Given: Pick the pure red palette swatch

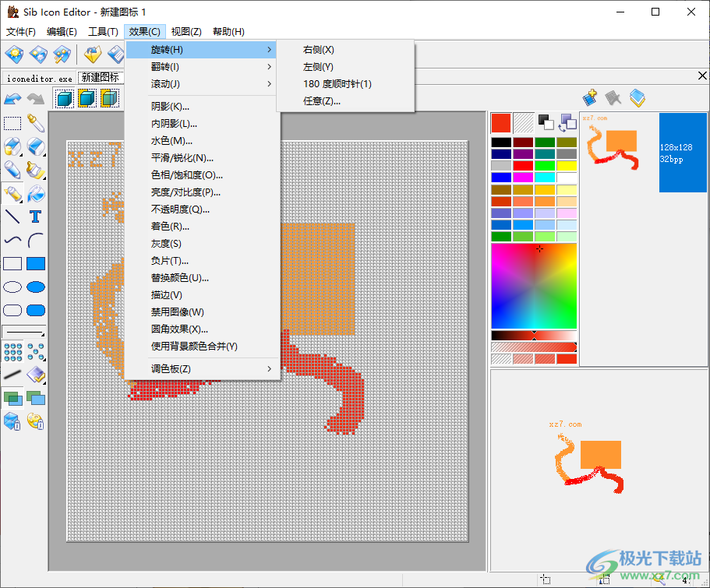Looking at the screenshot, I should point(523,166).
